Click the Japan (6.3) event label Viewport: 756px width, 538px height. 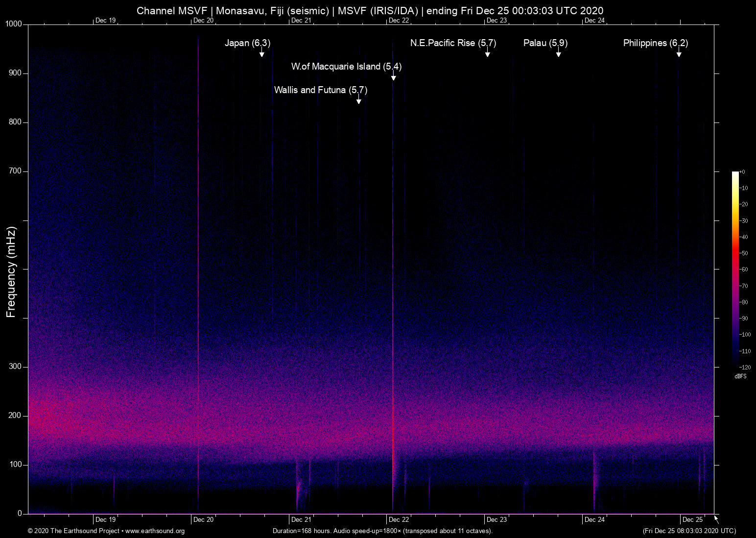click(x=247, y=43)
